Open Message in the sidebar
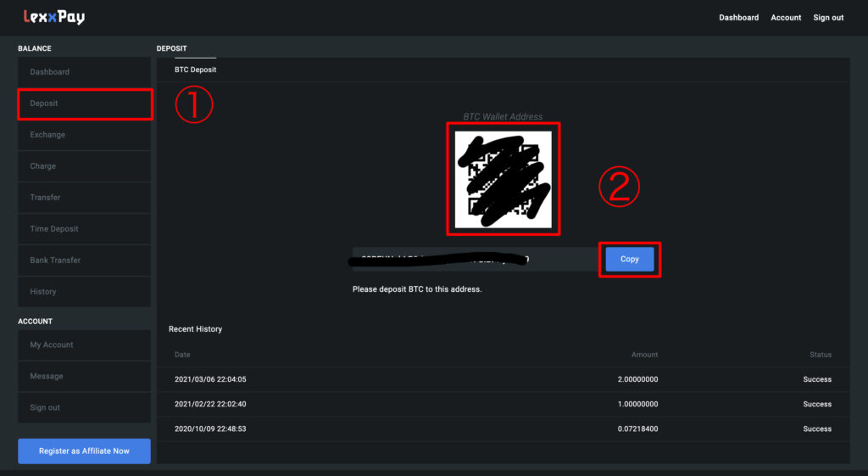Viewport: 868px width, 476px height. [x=84, y=376]
